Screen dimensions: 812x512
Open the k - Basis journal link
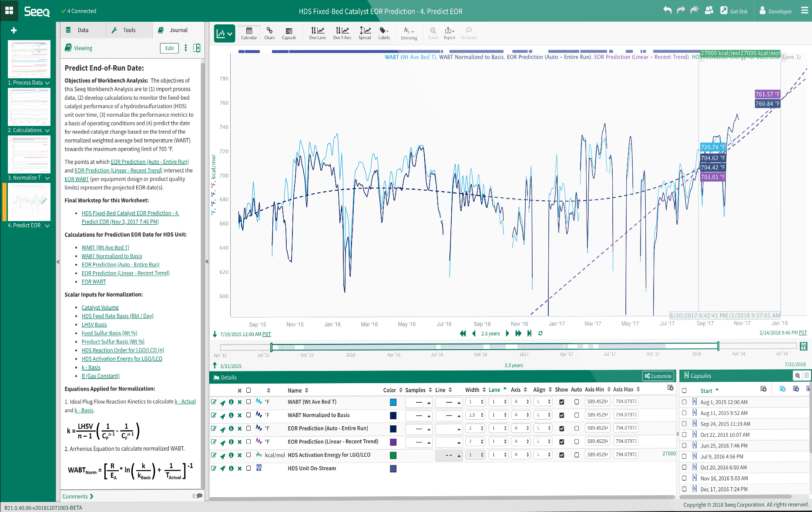[x=91, y=367]
